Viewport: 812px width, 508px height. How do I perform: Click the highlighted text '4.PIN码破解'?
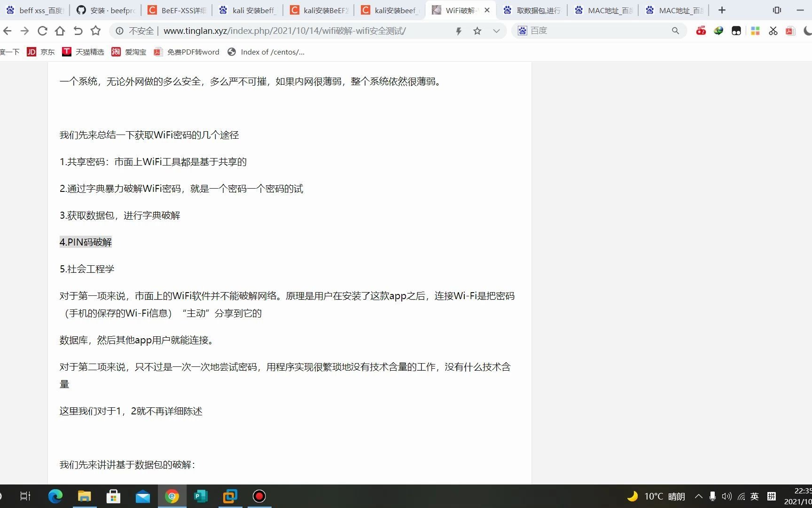click(86, 242)
